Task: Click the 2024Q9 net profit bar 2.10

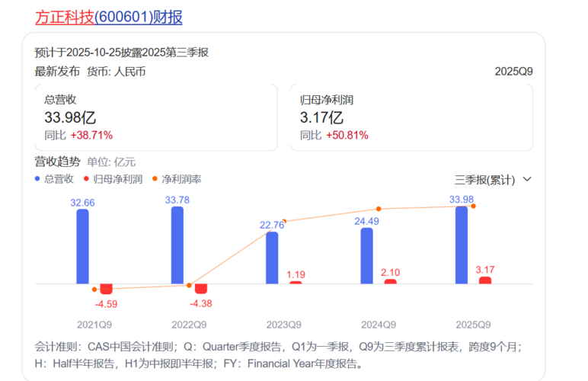Action: point(391,282)
